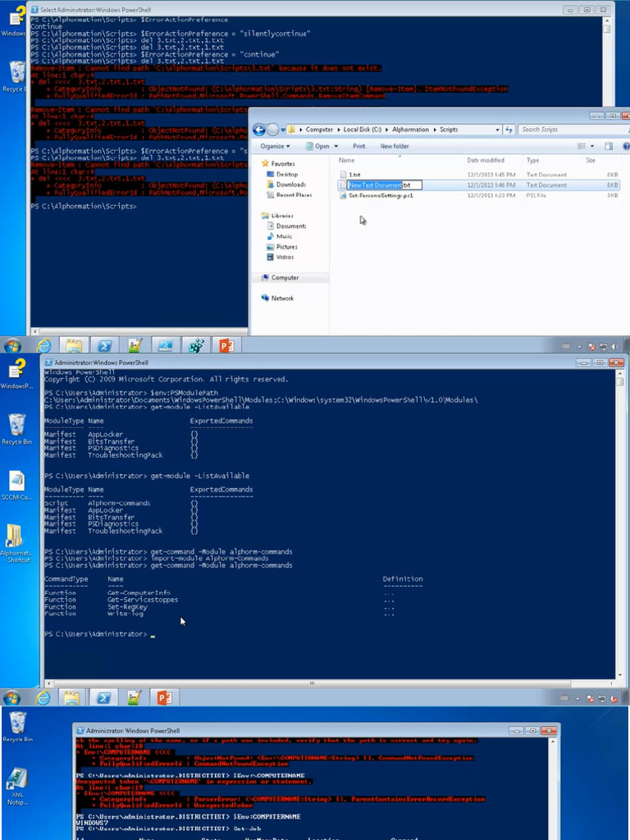The height and width of the screenshot is (840, 630).
Task: Click the refresh icon beside the address bar
Action: 509,130
